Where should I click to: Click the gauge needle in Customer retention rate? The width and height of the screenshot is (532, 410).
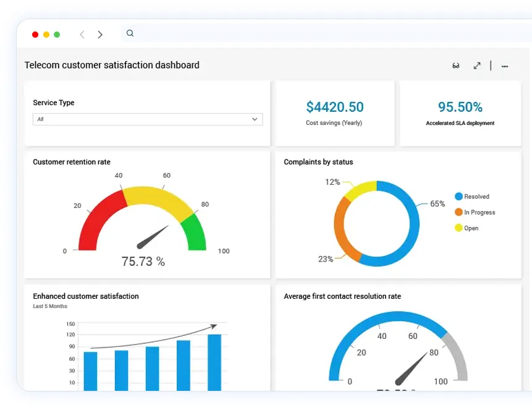(153, 235)
